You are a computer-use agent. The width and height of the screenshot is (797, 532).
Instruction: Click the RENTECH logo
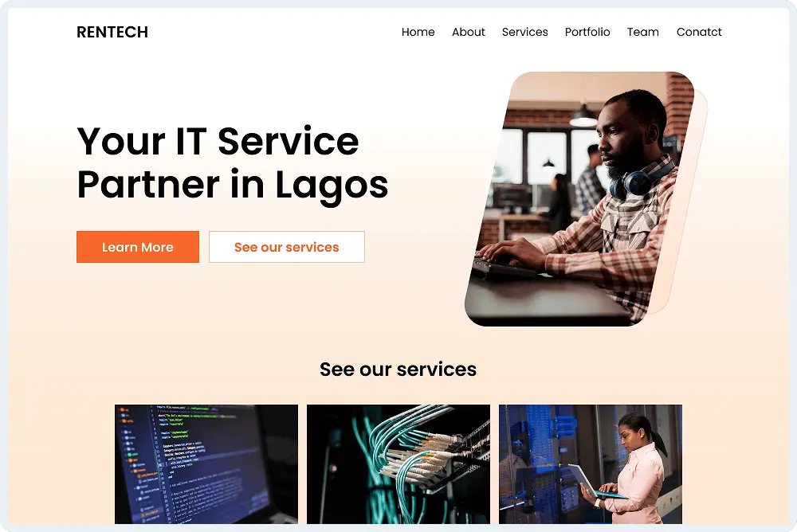(x=112, y=32)
